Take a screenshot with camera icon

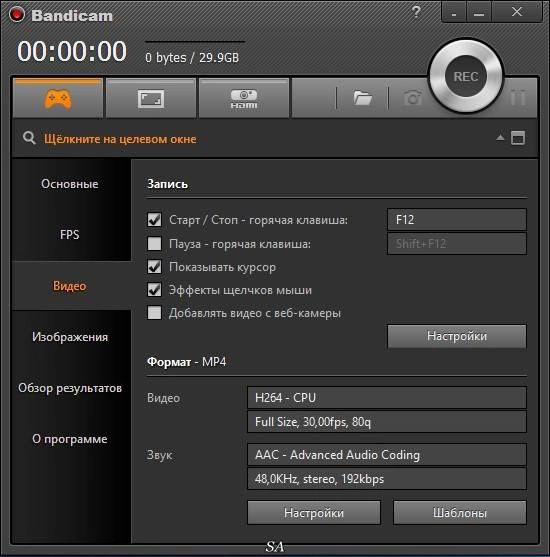click(412, 98)
